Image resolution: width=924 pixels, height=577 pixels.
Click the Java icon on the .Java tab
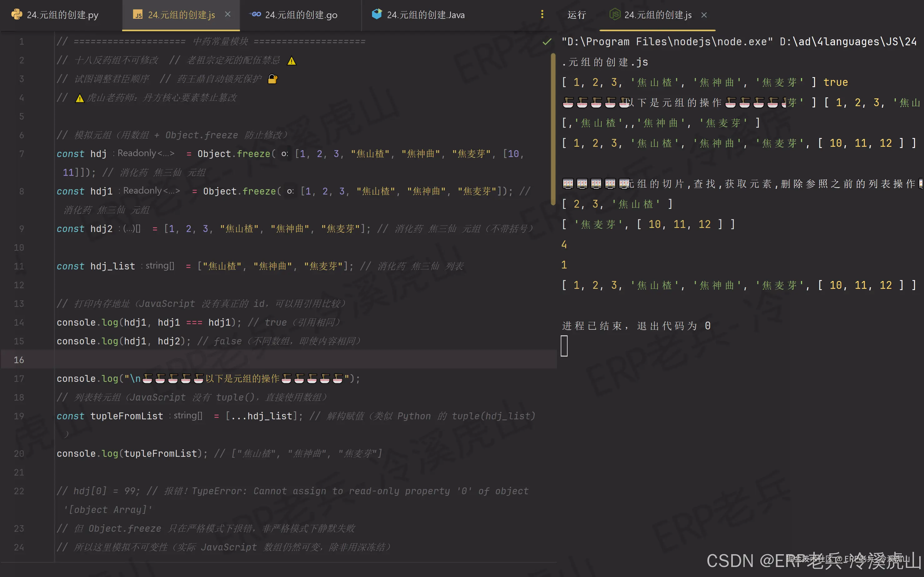click(x=376, y=14)
